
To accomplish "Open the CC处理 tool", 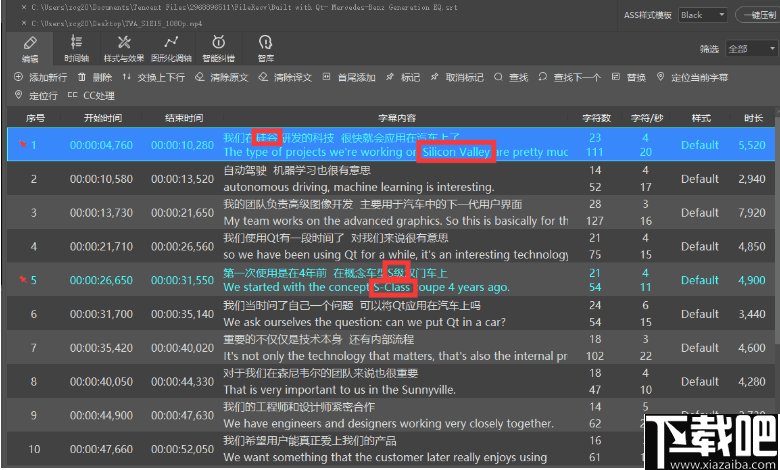I will 91,95.
